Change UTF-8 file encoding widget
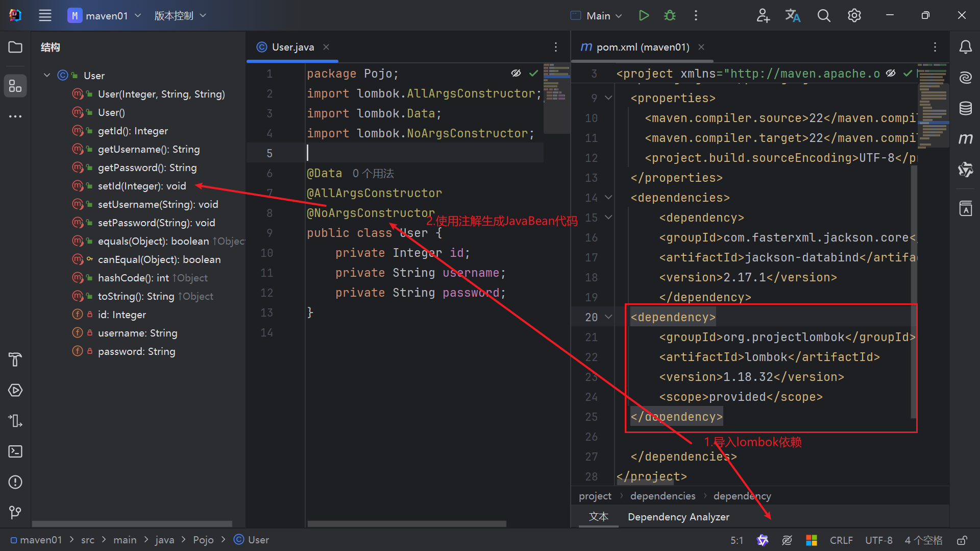 point(879,540)
